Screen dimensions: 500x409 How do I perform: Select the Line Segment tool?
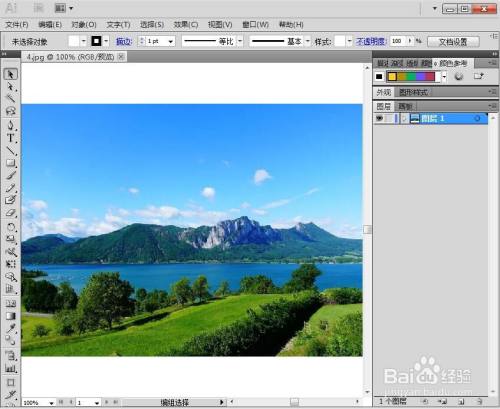[x=10, y=151]
